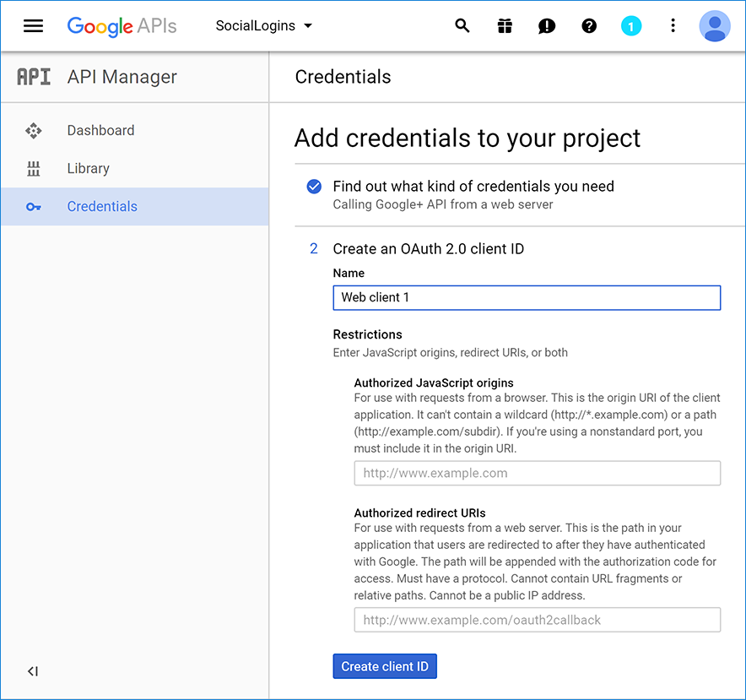The width and height of the screenshot is (746, 700).
Task: Select Credentials in the sidebar
Action: (101, 206)
